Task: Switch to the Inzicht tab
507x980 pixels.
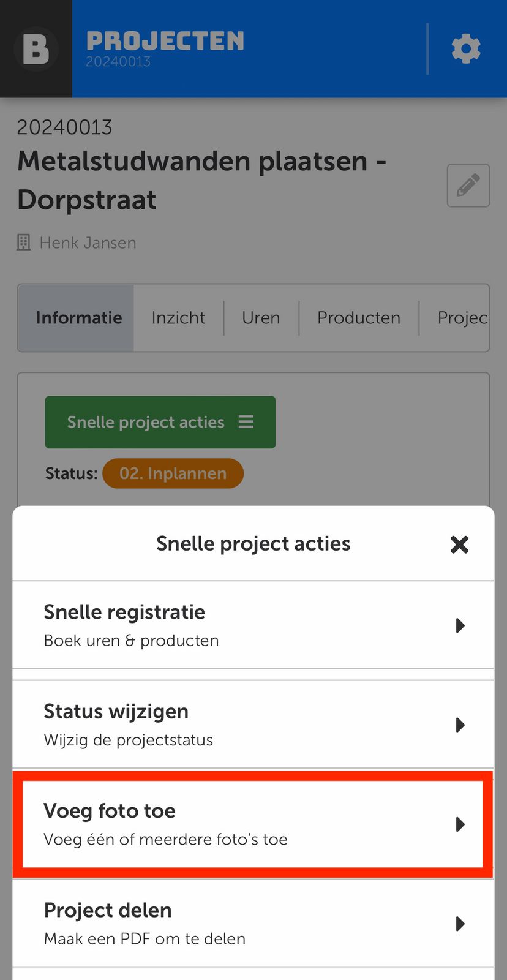Action: point(178,318)
